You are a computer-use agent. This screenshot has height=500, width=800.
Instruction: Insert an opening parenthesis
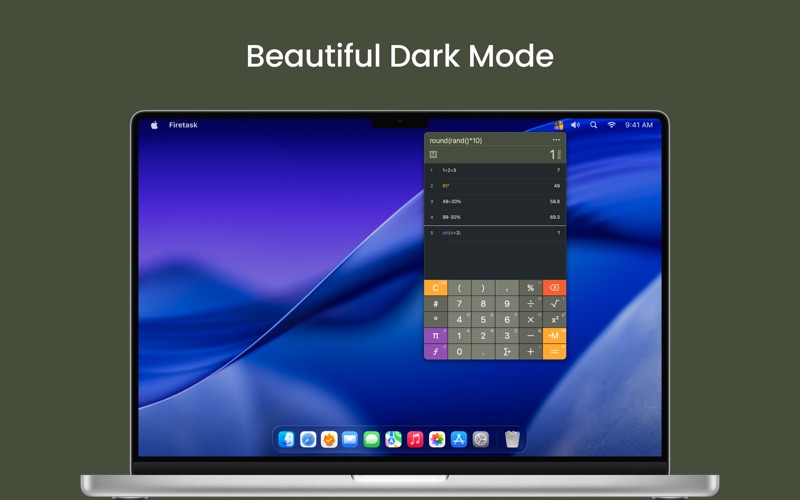459,288
